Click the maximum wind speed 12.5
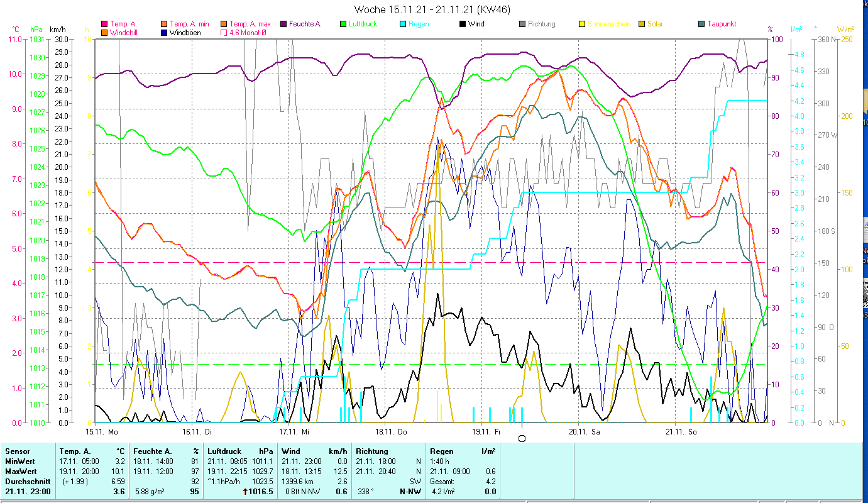Viewport: 868px width, 503px height. pyautogui.click(x=341, y=472)
